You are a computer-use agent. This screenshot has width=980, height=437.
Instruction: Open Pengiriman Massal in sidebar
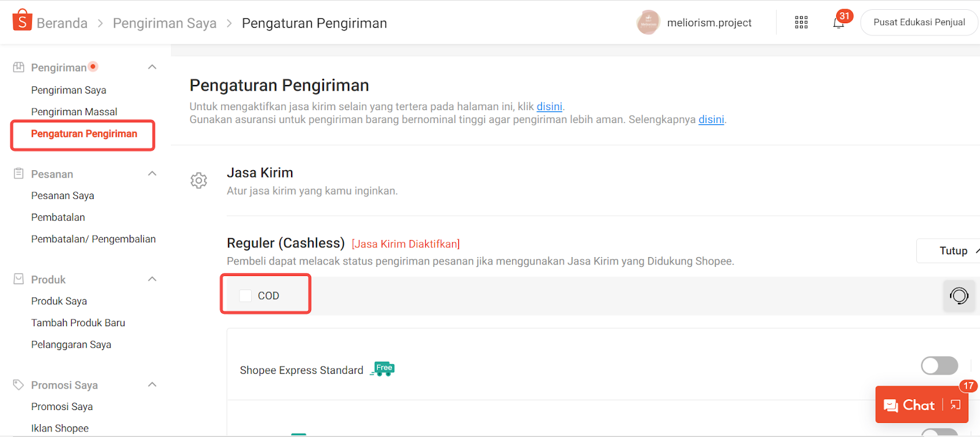74,112
